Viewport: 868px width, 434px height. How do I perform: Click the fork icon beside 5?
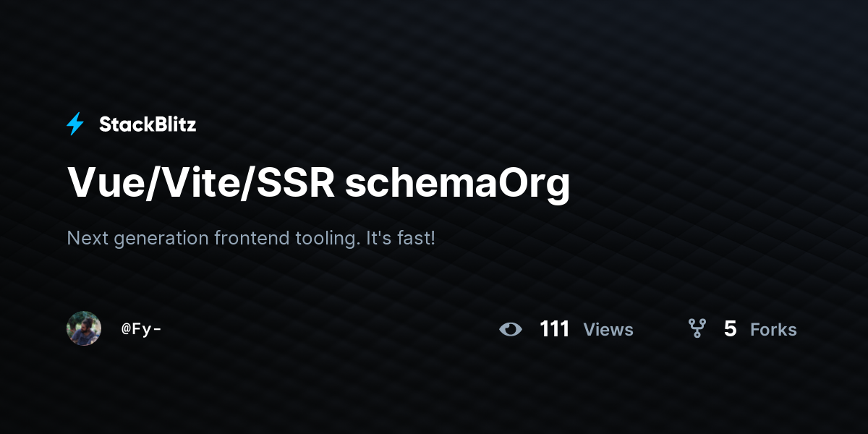pyautogui.click(x=697, y=329)
